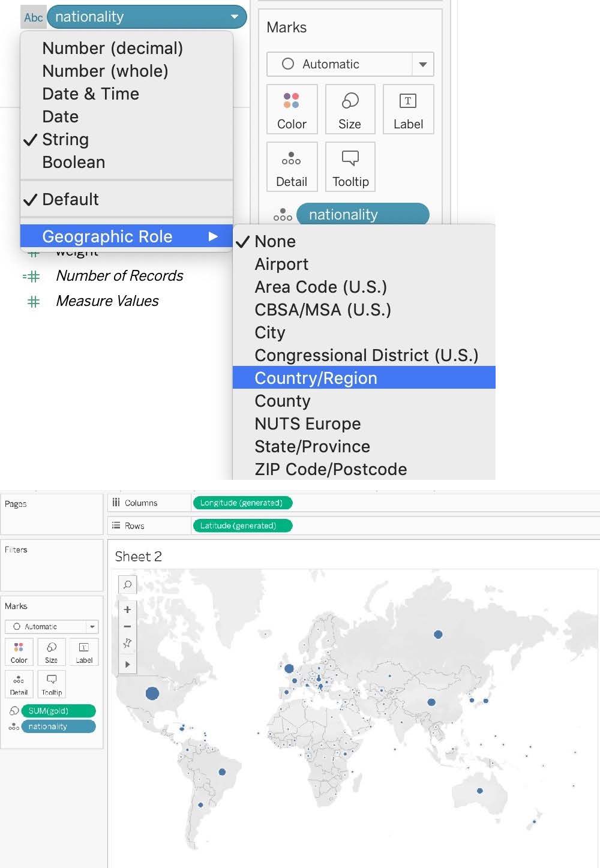Click the map search magnifier icon
This screenshot has height=868, width=600.
click(x=127, y=584)
